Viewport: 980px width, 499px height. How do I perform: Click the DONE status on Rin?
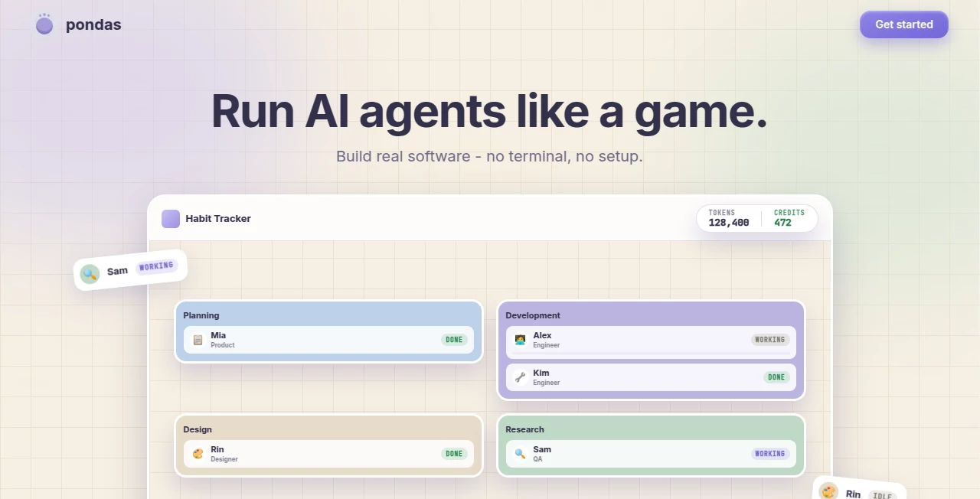click(455, 454)
